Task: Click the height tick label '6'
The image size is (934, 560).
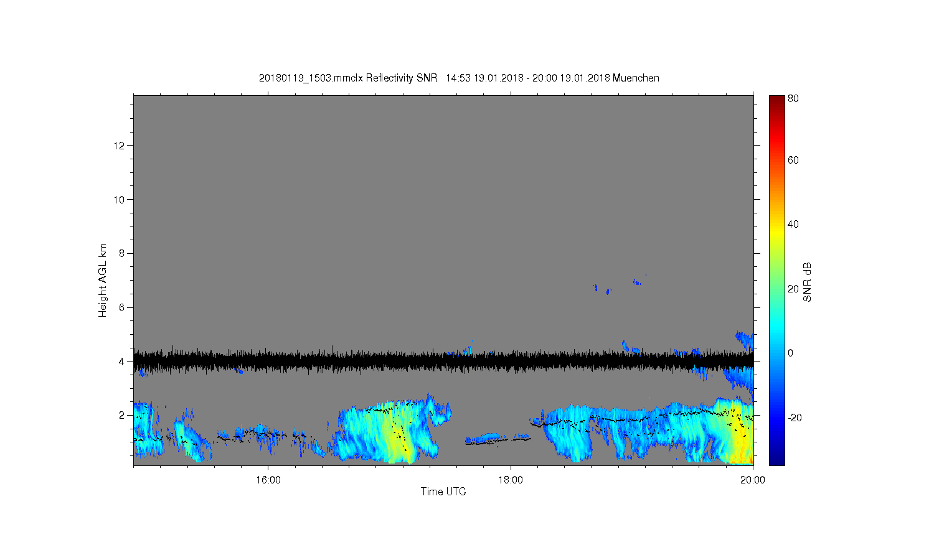Action: [x=123, y=307]
